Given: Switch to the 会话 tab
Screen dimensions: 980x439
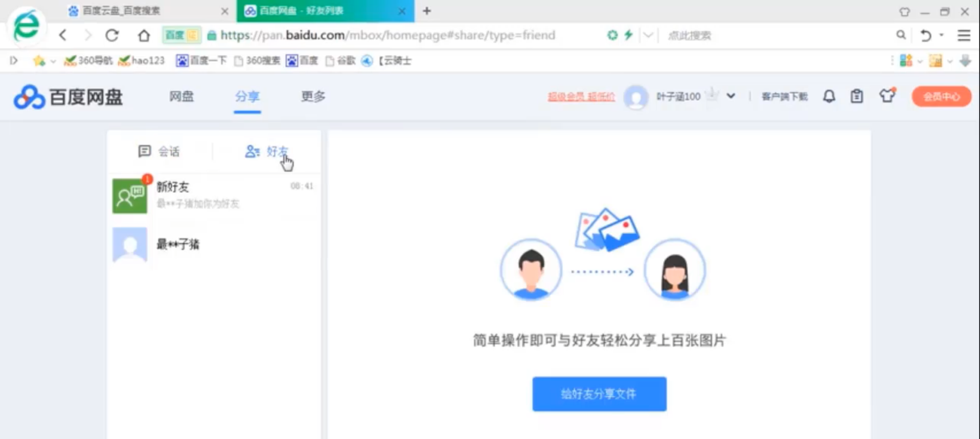Looking at the screenshot, I should click(159, 151).
